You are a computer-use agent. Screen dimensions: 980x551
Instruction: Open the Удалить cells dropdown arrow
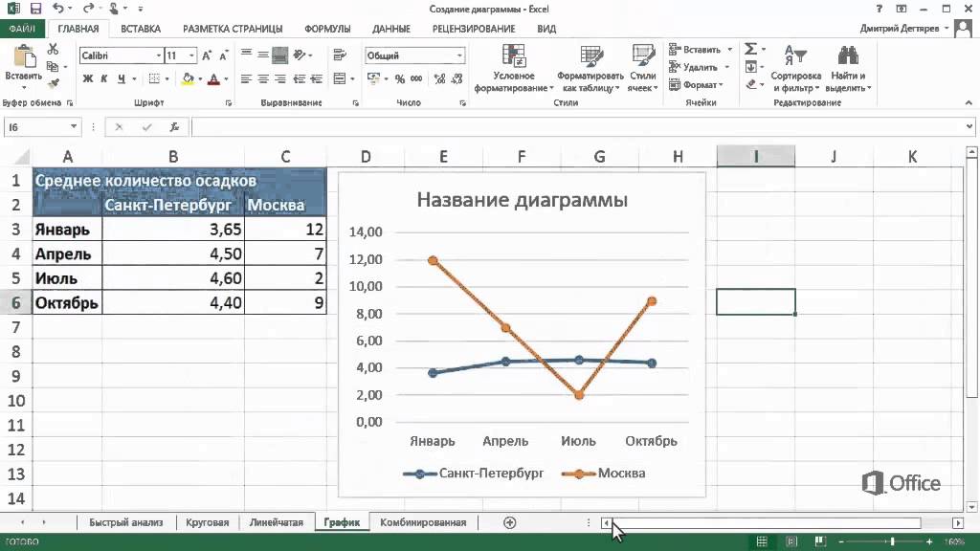727,67
